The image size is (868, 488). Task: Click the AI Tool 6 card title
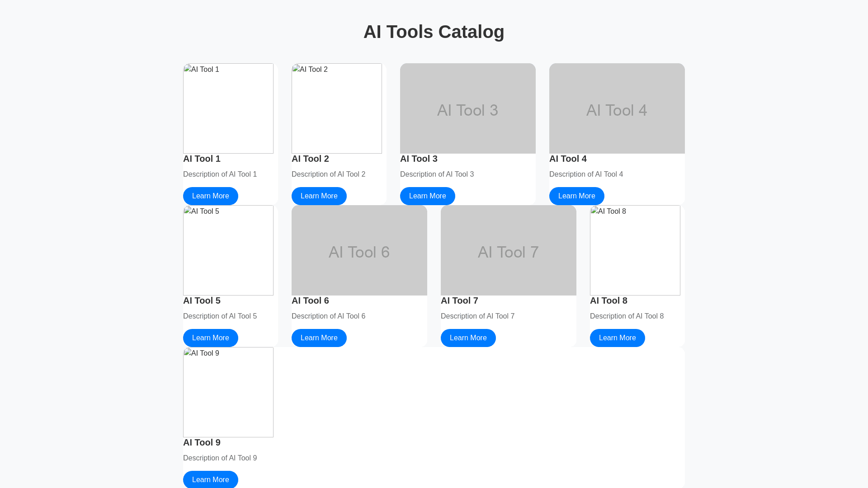click(x=310, y=300)
